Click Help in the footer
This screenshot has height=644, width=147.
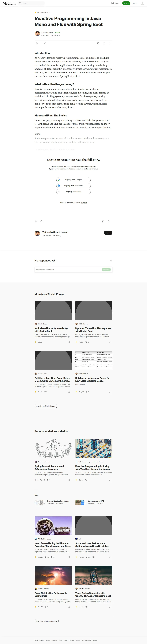tap(36, 640)
